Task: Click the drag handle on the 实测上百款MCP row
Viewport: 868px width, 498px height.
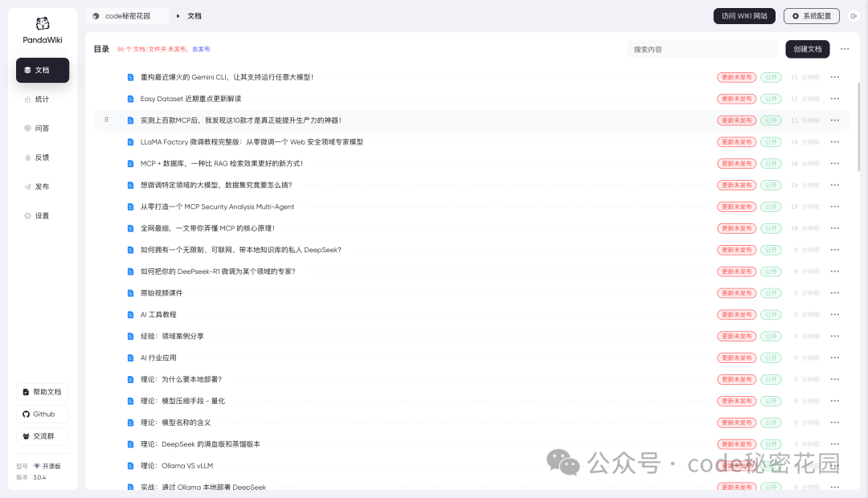Action: (x=106, y=120)
